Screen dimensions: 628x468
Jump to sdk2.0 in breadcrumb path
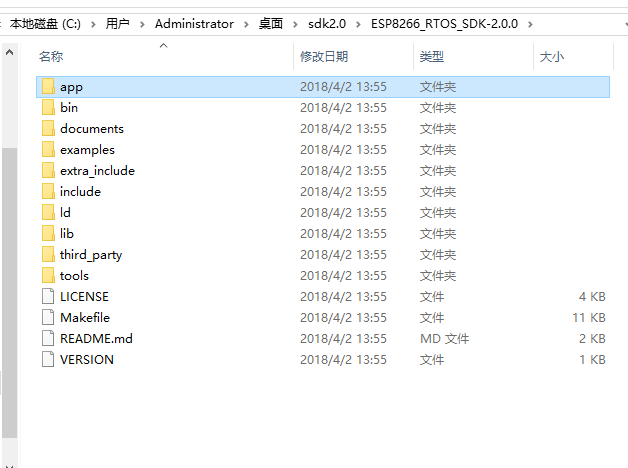[327, 24]
